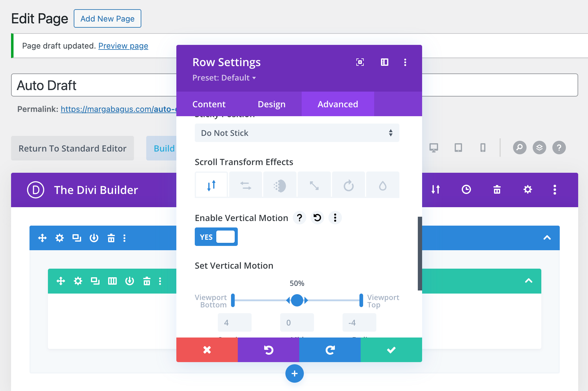Switch to tablet view in builder
The image size is (588, 391).
coord(458,148)
